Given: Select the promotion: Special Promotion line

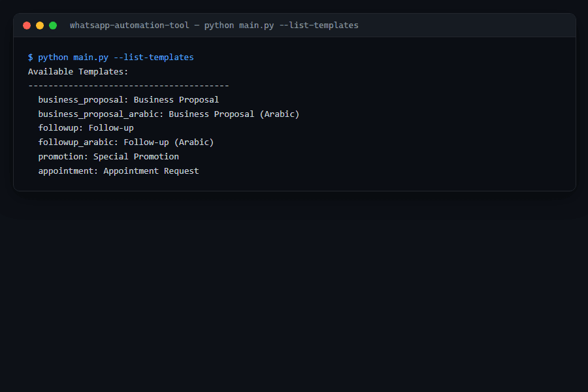Looking at the screenshot, I should 108,156.
